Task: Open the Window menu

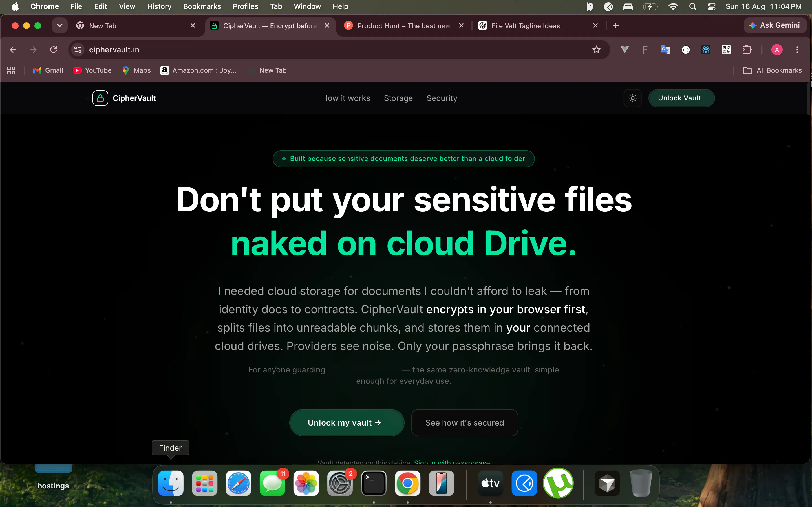Action: point(307,6)
